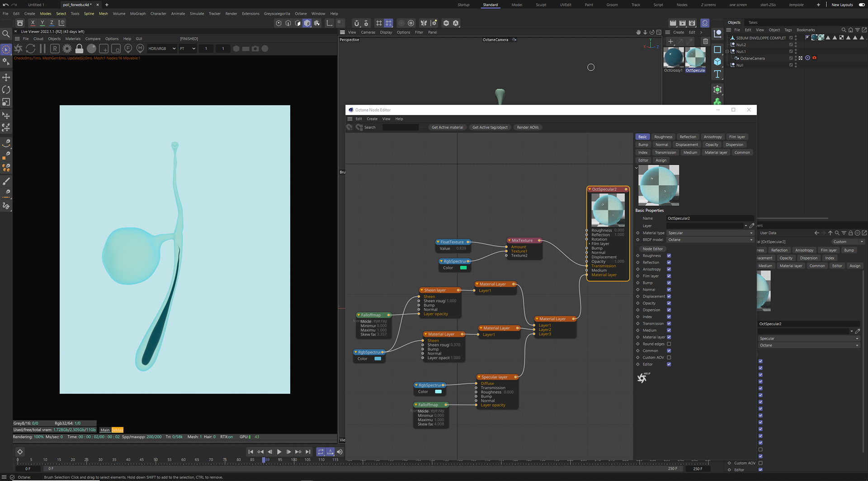Open Live Viewer settings gear icon
This screenshot has width=868, height=481.
click(x=67, y=48)
